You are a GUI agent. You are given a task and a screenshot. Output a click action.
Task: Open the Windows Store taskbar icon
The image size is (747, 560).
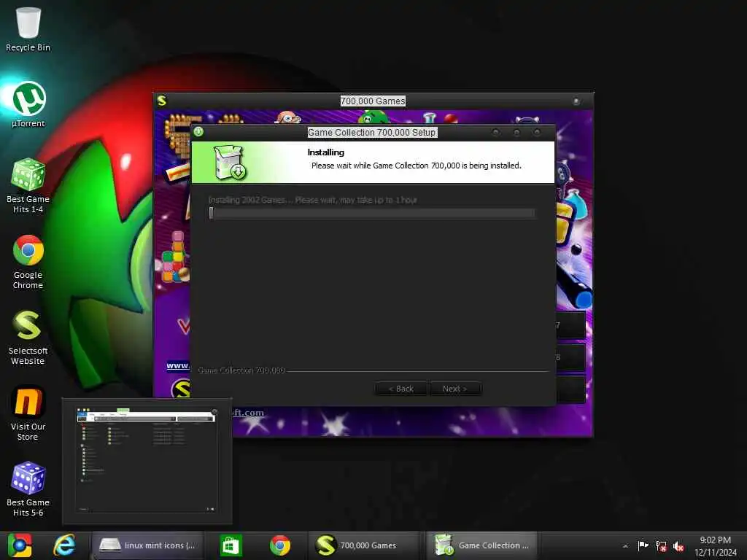pyautogui.click(x=231, y=545)
